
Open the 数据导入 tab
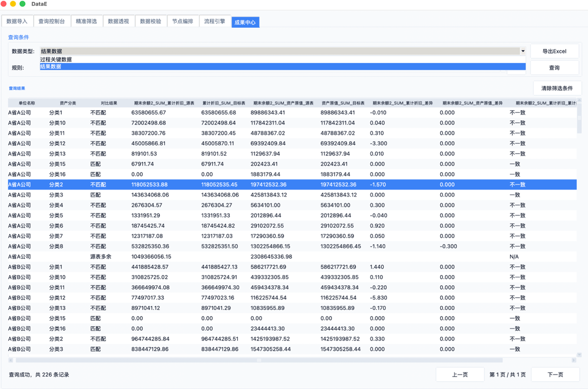click(x=17, y=21)
